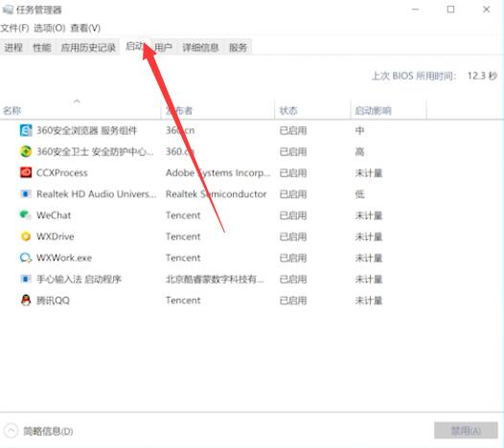Select the Realtek HD Audio Univers... entry
The image size is (504, 448).
pos(96,194)
